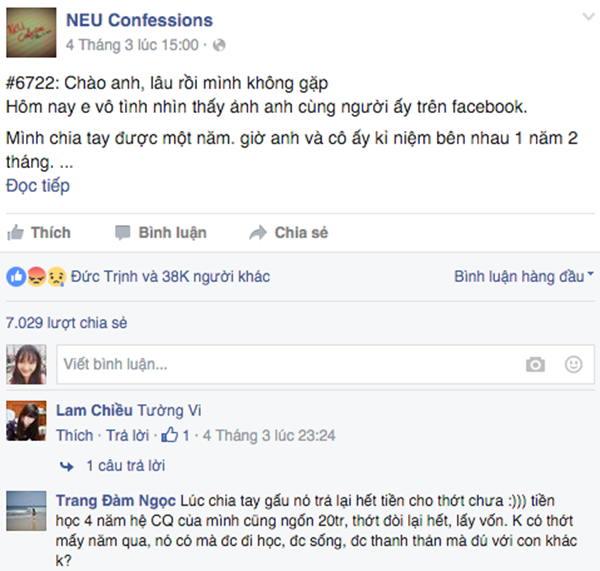Attach a photo with the camera icon
Screen dimensions: 600x571
(536, 365)
